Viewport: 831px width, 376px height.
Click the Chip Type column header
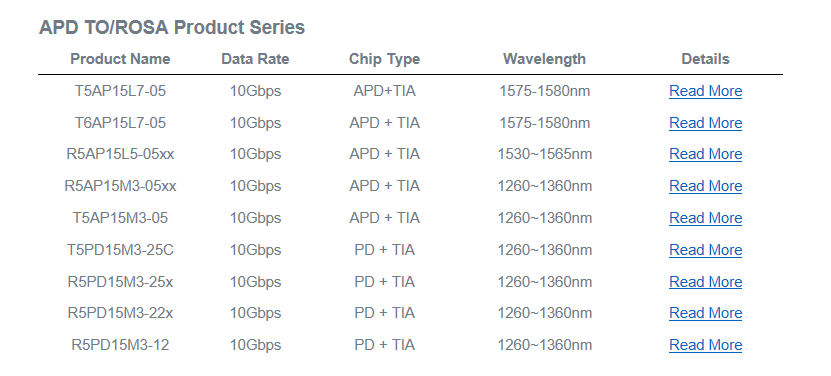pos(385,59)
